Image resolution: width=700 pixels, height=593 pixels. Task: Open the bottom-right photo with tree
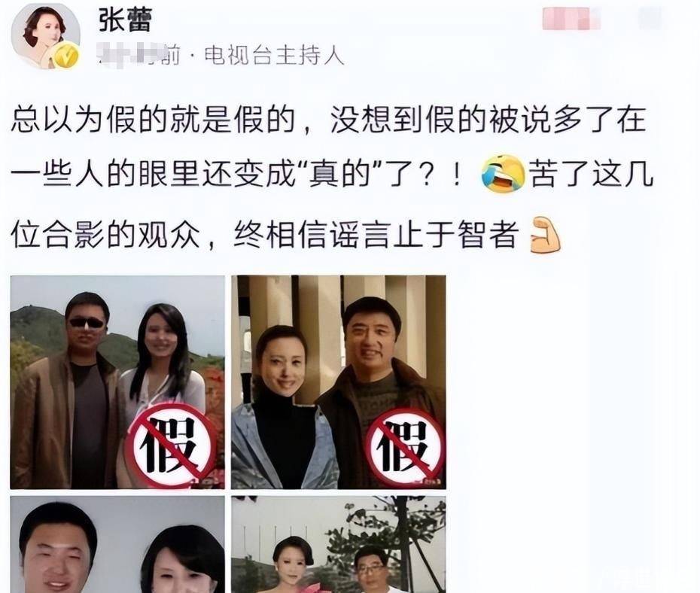pyautogui.click(x=339, y=544)
